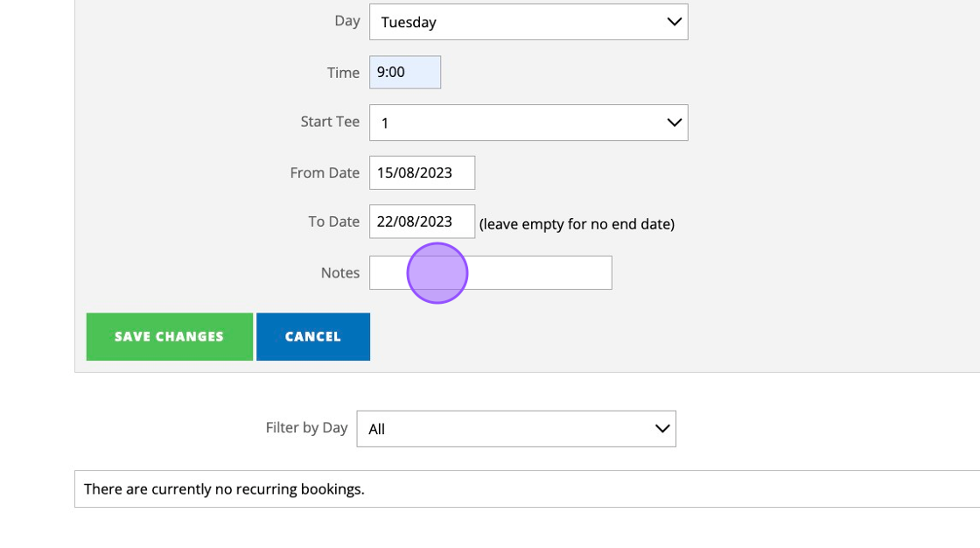Click the "From Date" label

tap(325, 172)
